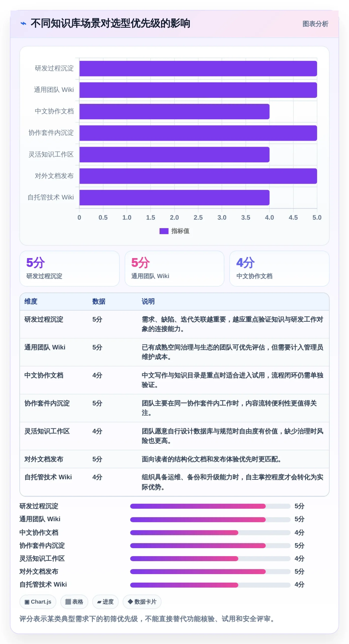This screenshot has width=349, height=644.
Task: Select the Chart.js tag
Action: tap(38, 602)
